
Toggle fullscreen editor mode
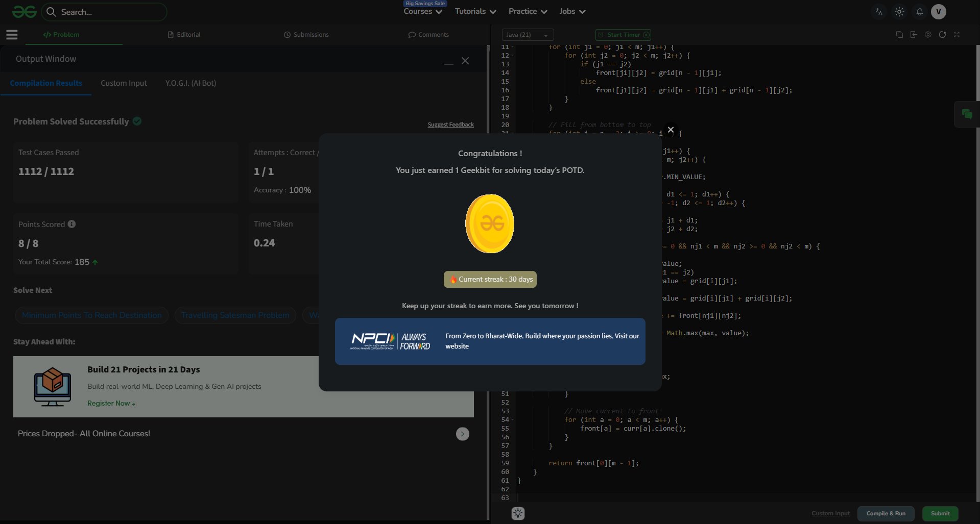pos(957,35)
